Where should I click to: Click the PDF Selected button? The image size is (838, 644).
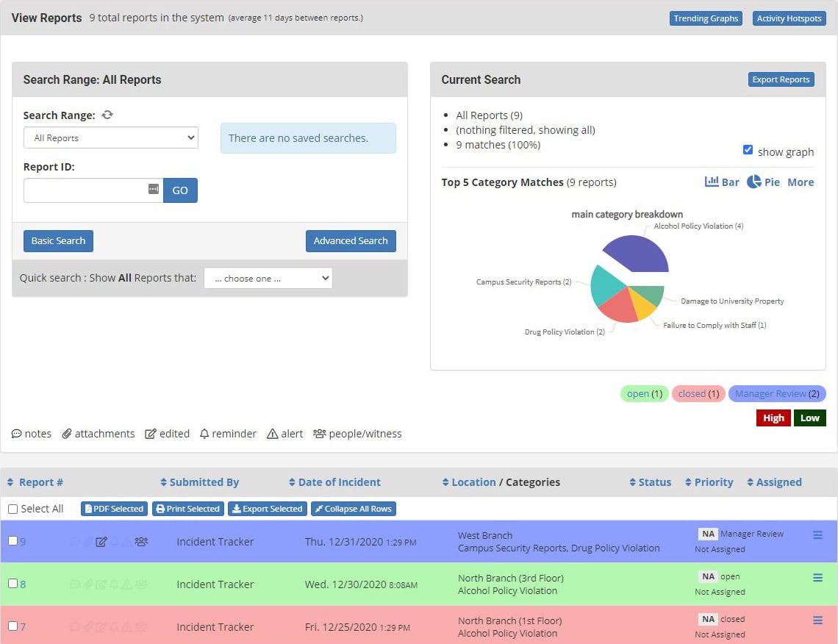pyautogui.click(x=115, y=509)
